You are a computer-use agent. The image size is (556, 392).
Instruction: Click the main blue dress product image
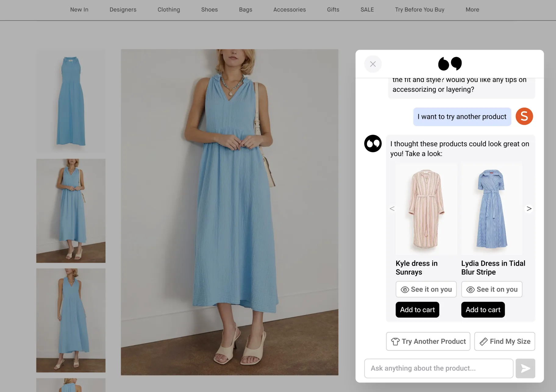pos(230,212)
